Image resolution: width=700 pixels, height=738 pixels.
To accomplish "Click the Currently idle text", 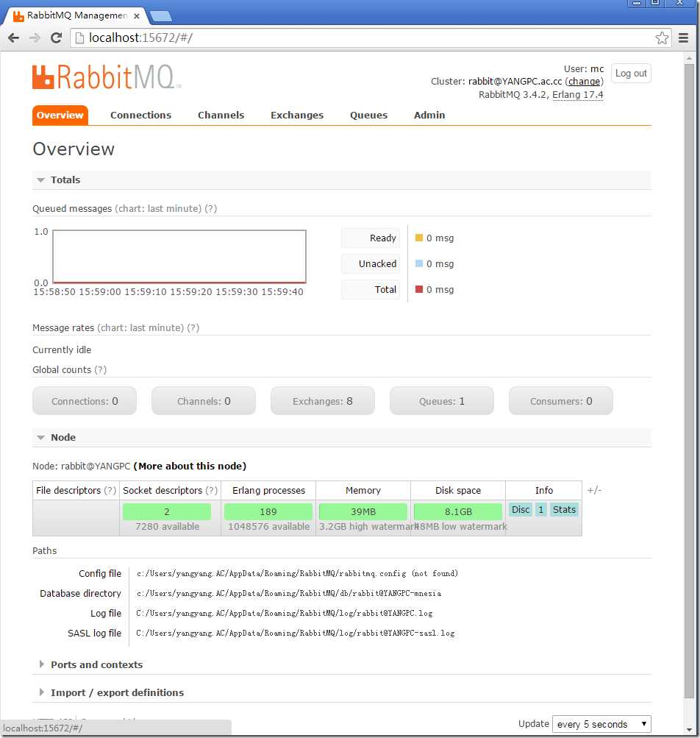I will (62, 350).
